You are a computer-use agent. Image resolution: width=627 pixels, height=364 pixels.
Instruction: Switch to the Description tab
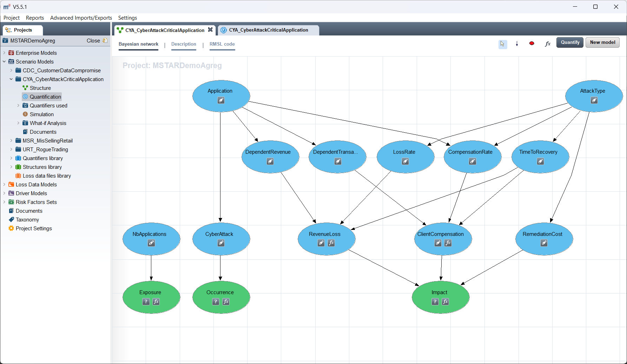tap(184, 44)
